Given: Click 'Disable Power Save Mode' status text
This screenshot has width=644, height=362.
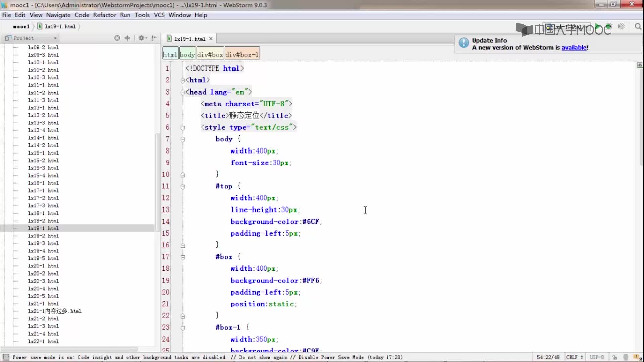Looking at the screenshot, I should click(x=331, y=357).
